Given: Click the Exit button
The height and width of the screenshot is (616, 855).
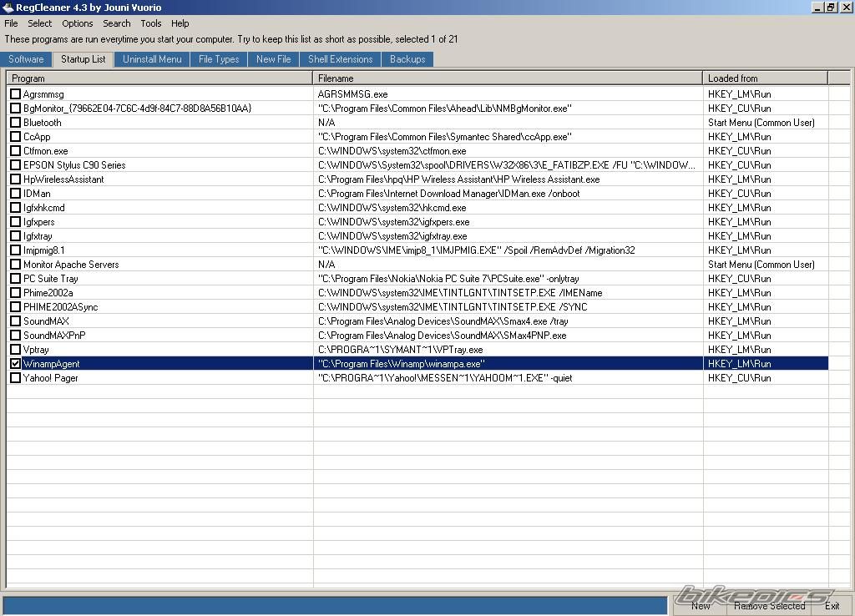Looking at the screenshot, I should point(832,606).
